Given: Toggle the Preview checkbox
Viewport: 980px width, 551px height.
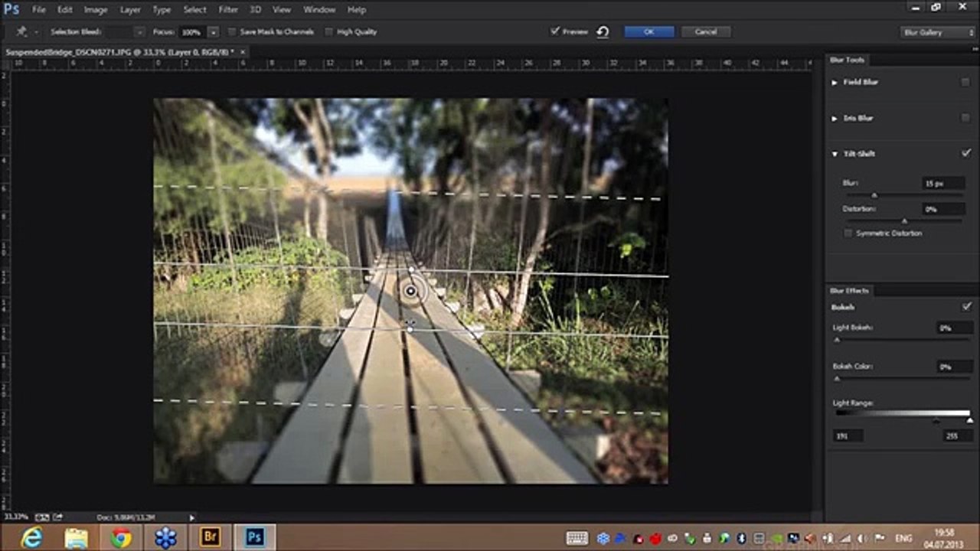Looking at the screenshot, I should coord(555,31).
